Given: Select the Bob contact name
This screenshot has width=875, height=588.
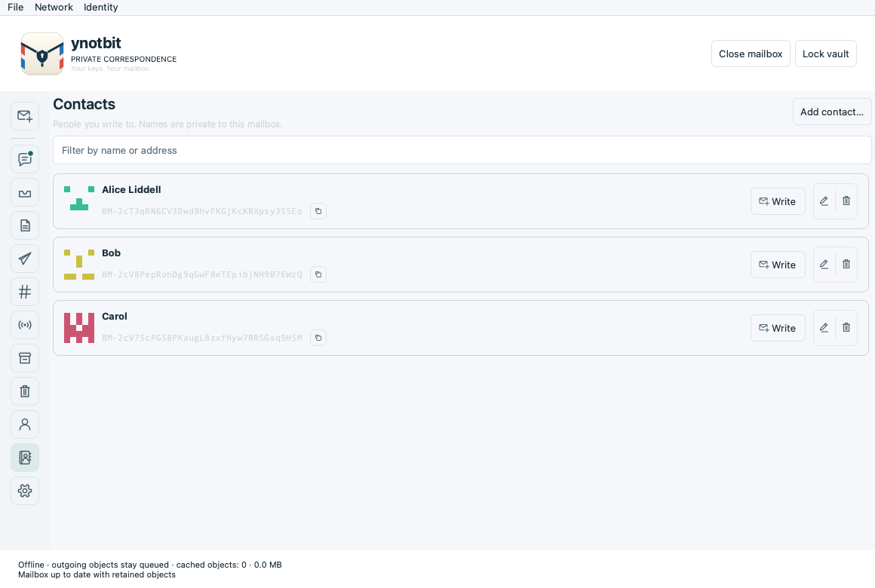Looking at the screenshot, I should 111,253.
